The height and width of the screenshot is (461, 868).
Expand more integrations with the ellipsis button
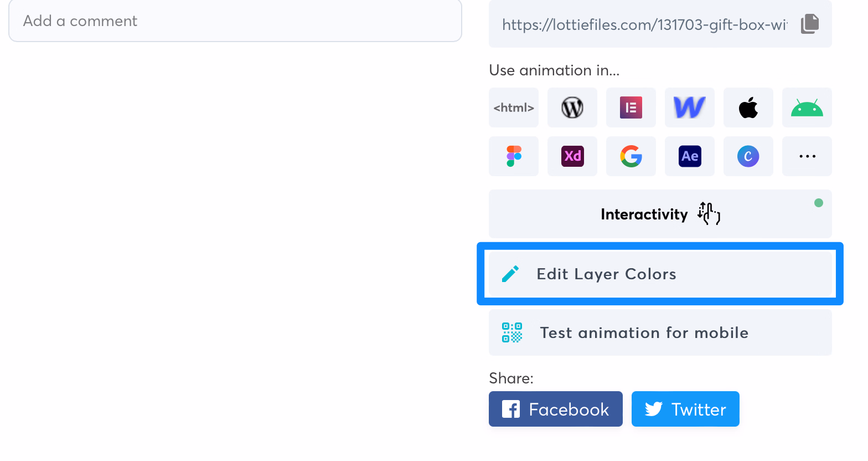(x=807, y=156)
